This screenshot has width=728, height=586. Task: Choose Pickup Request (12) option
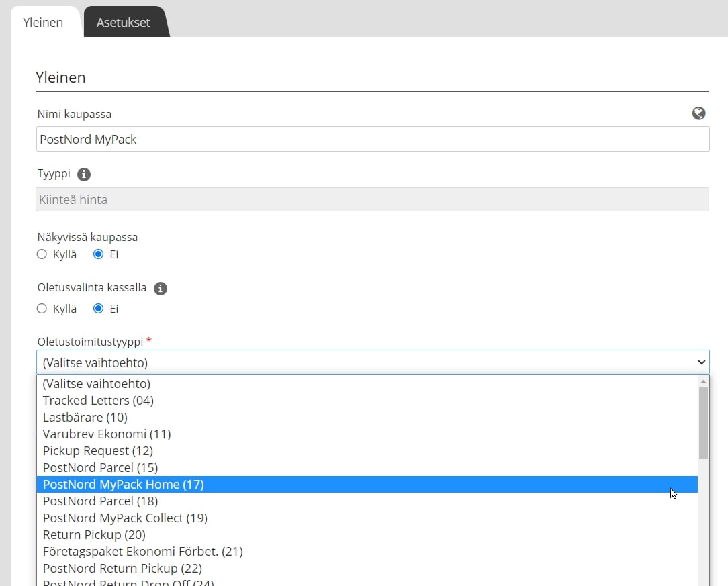[367, 450]
